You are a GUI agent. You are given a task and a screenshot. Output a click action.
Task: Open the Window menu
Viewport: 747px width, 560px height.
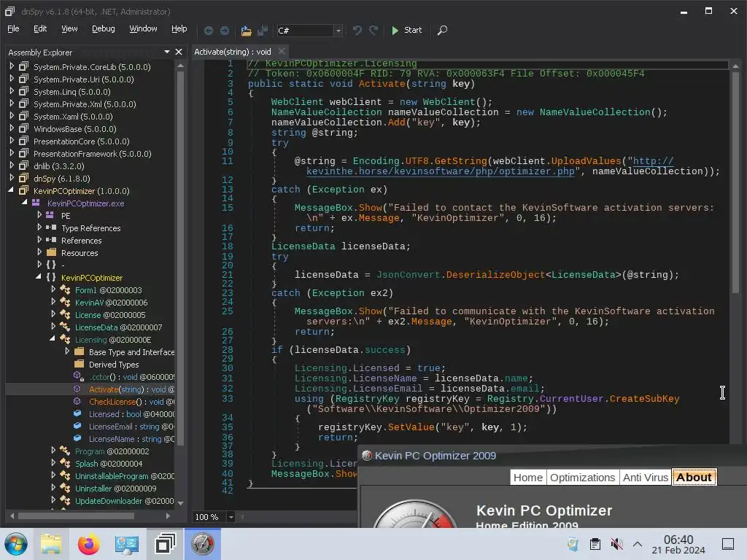tap(143, 29)
